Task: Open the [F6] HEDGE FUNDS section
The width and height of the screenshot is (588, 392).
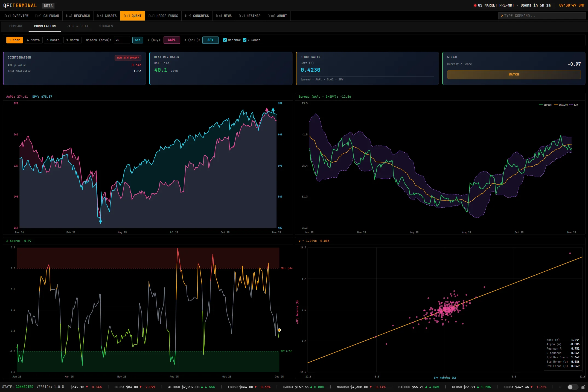Action: click(163, 16)
